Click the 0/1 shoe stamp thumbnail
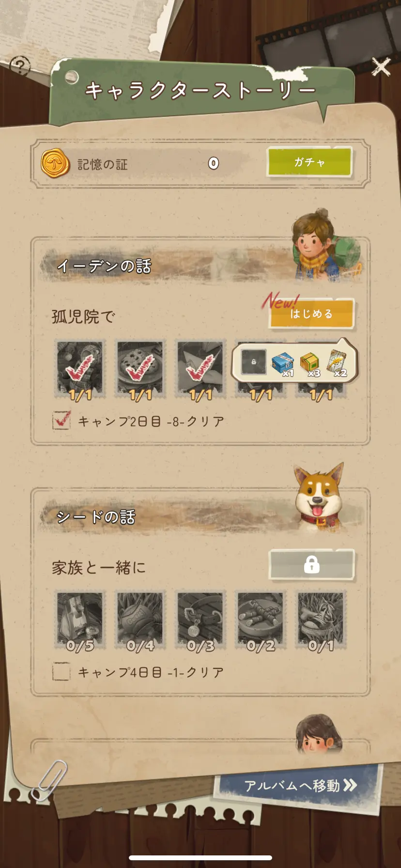 (320, 620)
